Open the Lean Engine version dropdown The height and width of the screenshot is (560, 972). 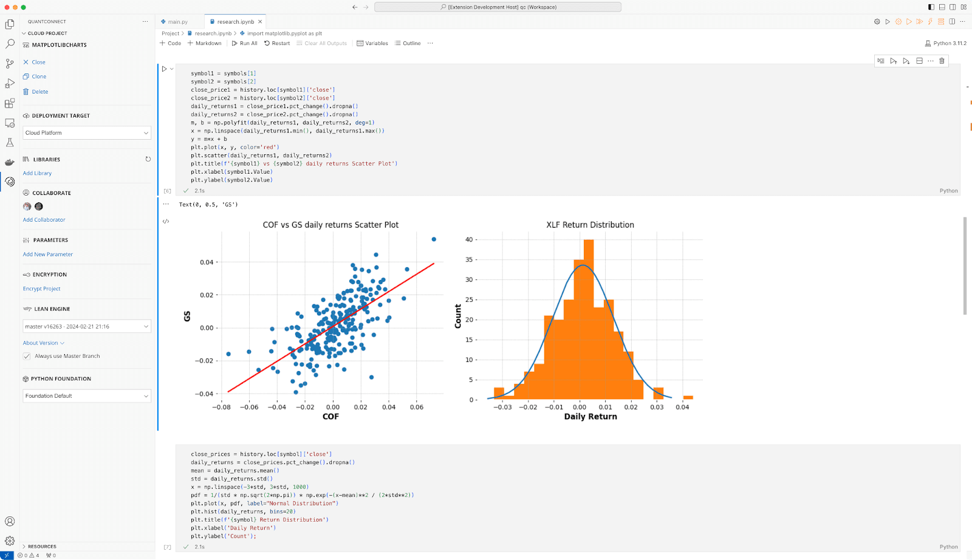click(87, 327)
